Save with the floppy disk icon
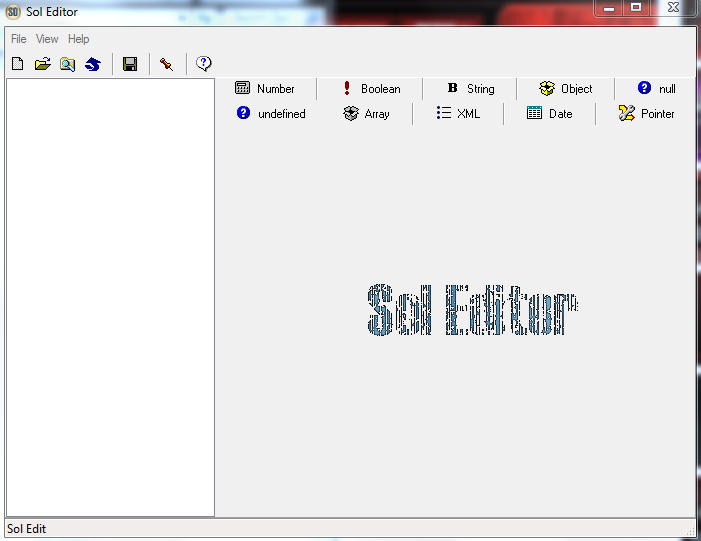Viewport: 701px width, 541px height. point(130,64)
